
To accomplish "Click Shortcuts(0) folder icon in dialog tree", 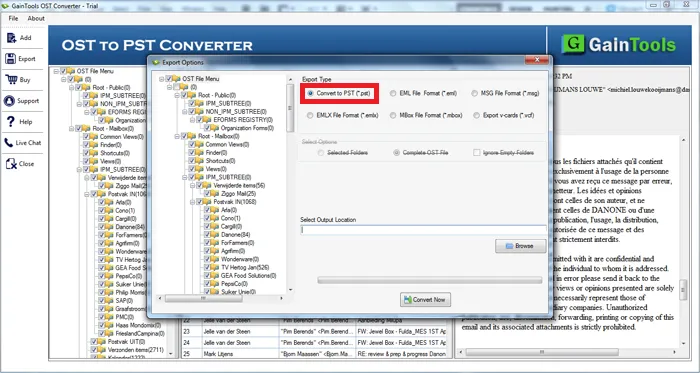I will 200,161.
